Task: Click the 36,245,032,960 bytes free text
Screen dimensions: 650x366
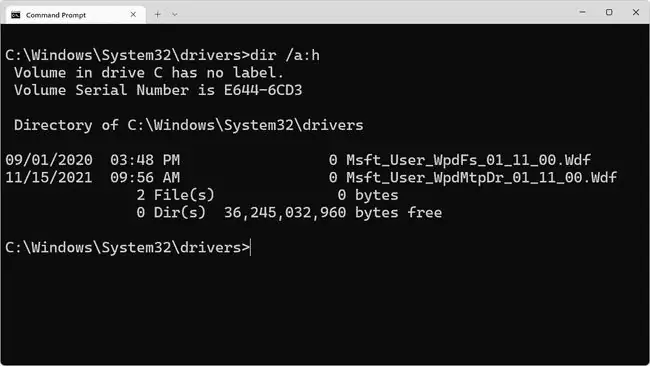Action: tap(333, 213)
